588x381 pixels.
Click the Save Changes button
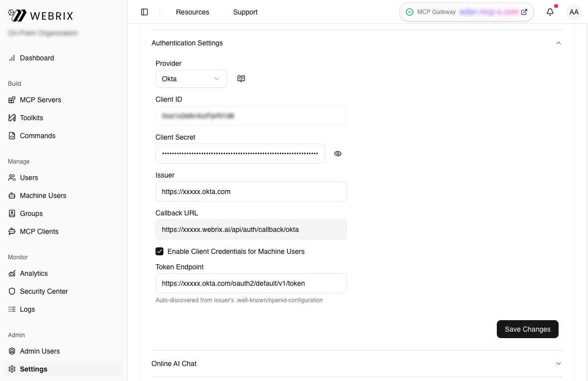pyautogui.click(x=527, y=329)
